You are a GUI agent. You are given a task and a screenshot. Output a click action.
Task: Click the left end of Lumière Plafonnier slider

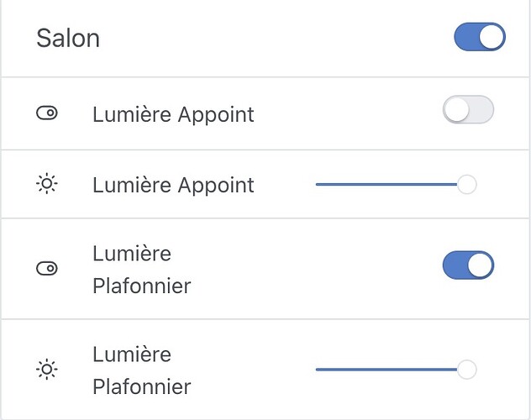(x=318, y=369)
